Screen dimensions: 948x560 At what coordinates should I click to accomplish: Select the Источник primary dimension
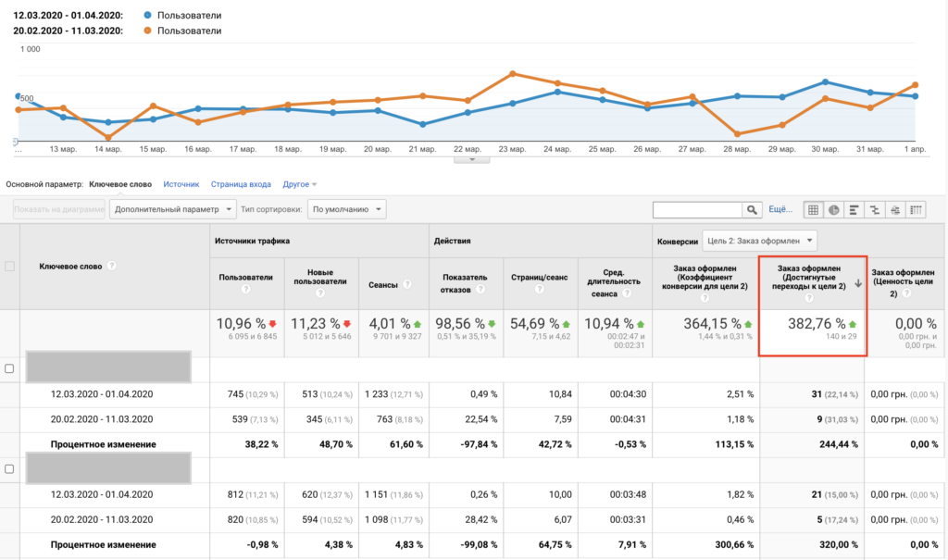pyautogui.click(x=181, y=184)
